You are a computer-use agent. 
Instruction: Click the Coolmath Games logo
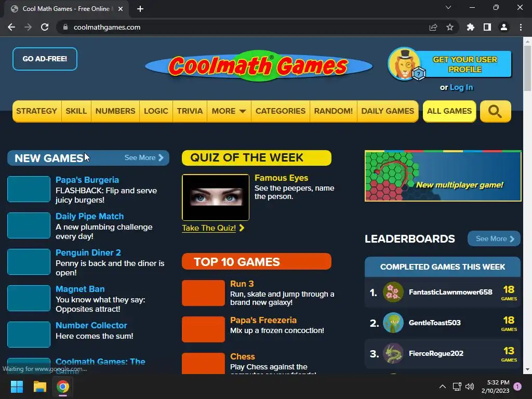click(259, 66)
